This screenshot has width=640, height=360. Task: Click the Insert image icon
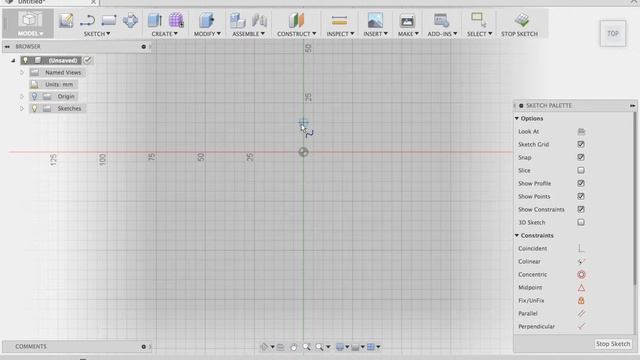pyautogui.click(x=375, y=20)
